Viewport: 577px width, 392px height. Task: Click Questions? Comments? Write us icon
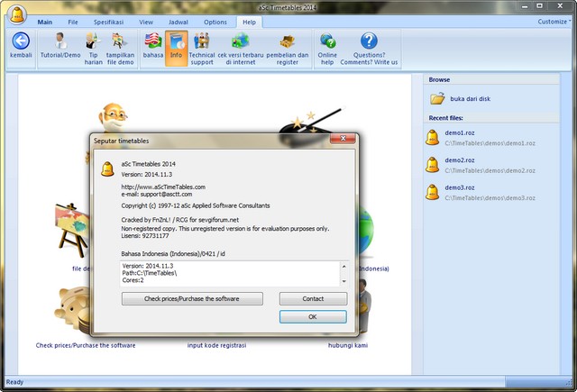369,41
